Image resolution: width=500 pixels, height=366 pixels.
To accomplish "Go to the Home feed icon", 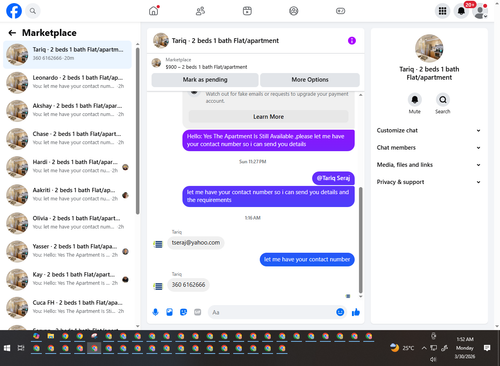I will (x=154, y=11).
